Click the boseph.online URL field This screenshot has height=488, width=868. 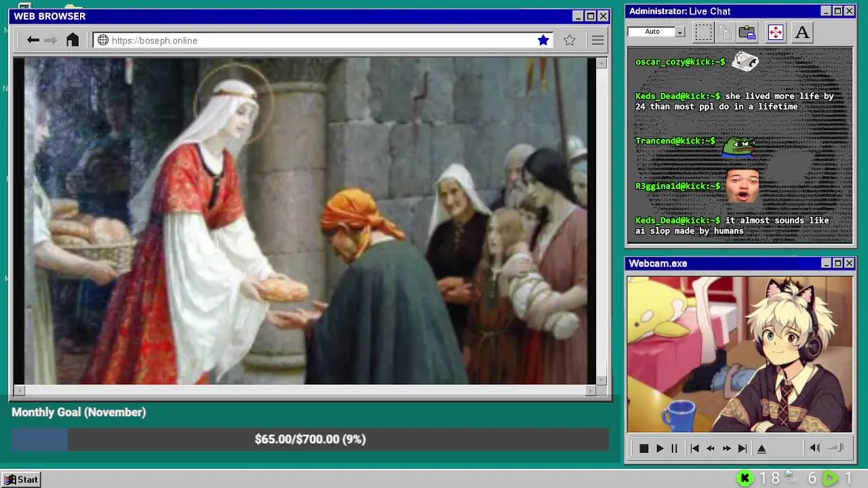pyautogui.click(x=323, y=41)
